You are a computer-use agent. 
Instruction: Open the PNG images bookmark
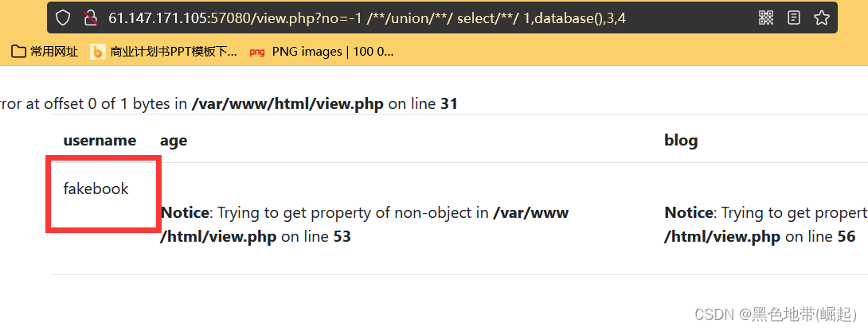tap(332, 52)
